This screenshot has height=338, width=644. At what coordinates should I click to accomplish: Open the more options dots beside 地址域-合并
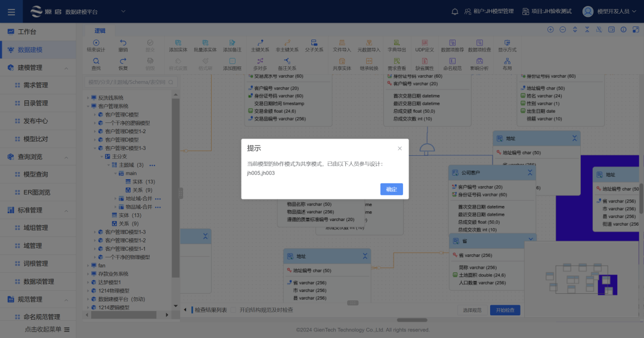(x=158, y=199)
